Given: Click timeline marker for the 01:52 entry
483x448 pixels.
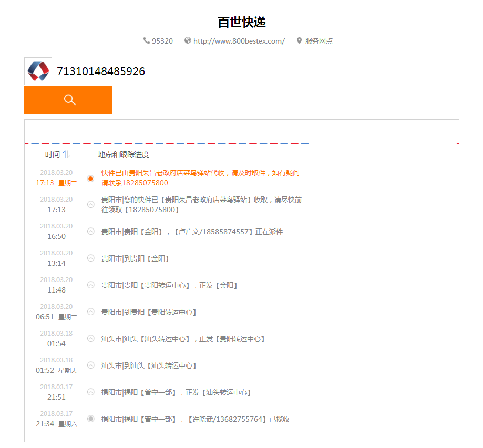Looking at the screenshot, I should [x=90, y=365].
